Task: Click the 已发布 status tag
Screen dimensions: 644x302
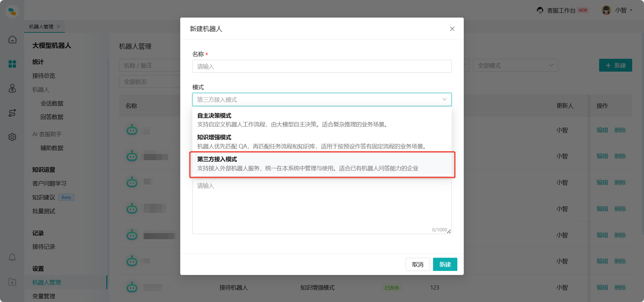Action: 392,288
